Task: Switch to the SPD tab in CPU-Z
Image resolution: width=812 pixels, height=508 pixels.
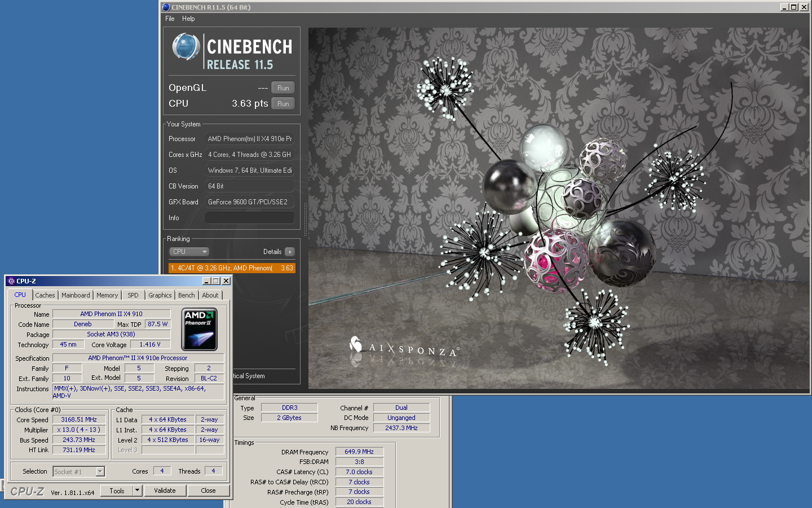Action: tap(133, 295)
